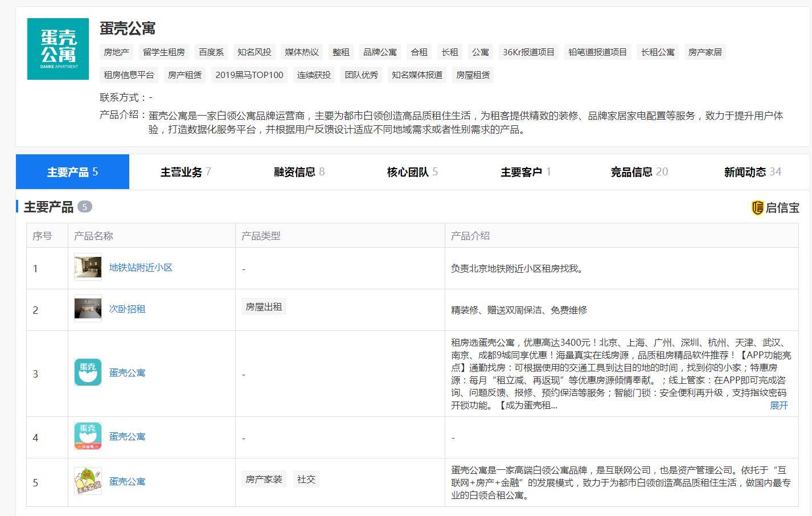
Task: Click the 房屋出租 product type tag
Action: (264, 306)
